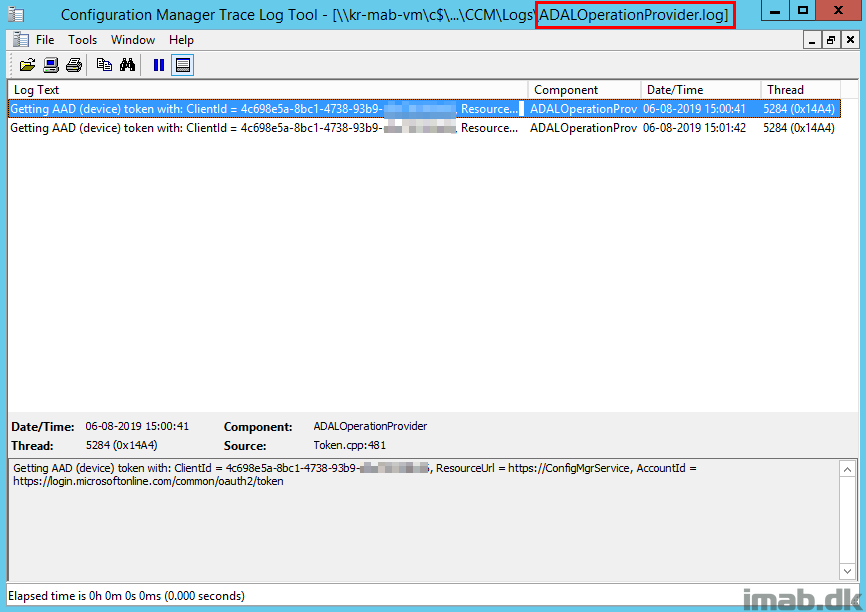Click the Component cell in the 15:01:42 row
The height and width of the screenshot is (612, 866).
click(x=583, y=128)
